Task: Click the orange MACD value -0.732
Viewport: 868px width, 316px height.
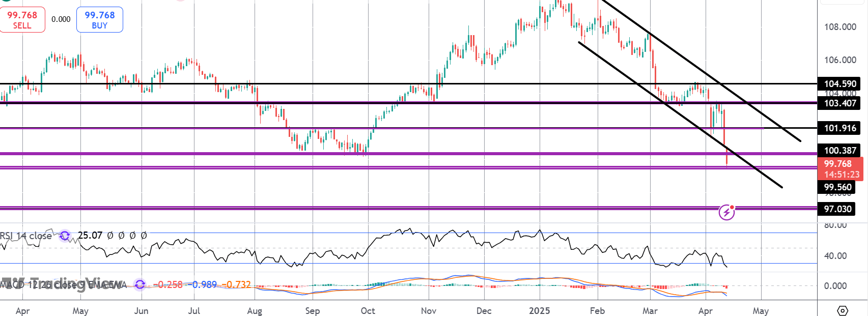Action: pos(236,284)
